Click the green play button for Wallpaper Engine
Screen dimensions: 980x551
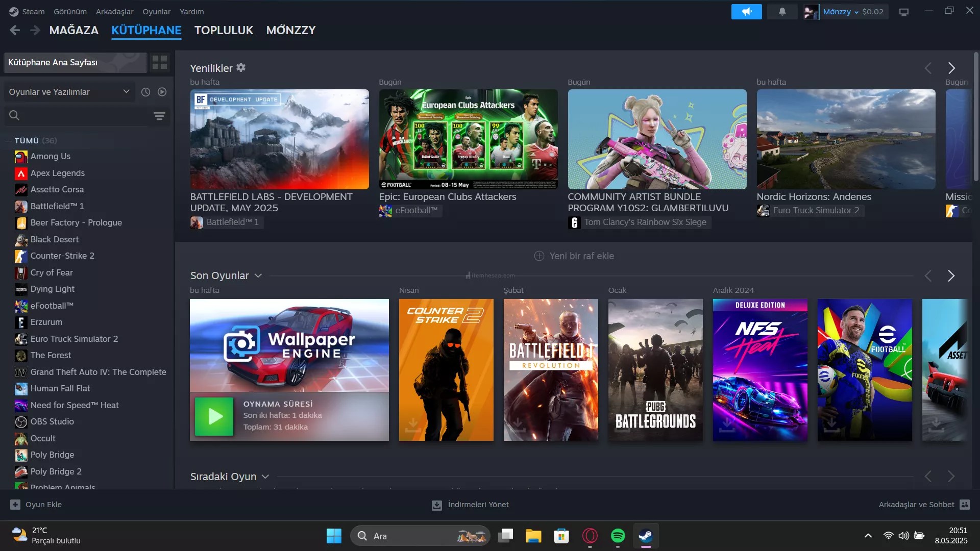[214, 416]
